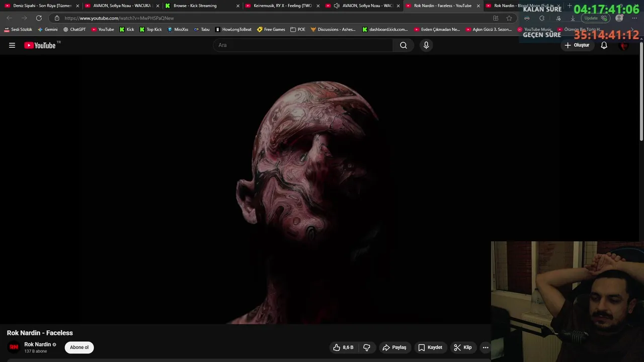Open the Tabu bookmark
The width and height of the screenshot is (644, 362).
pyautogui.click(x=202, y=30)
